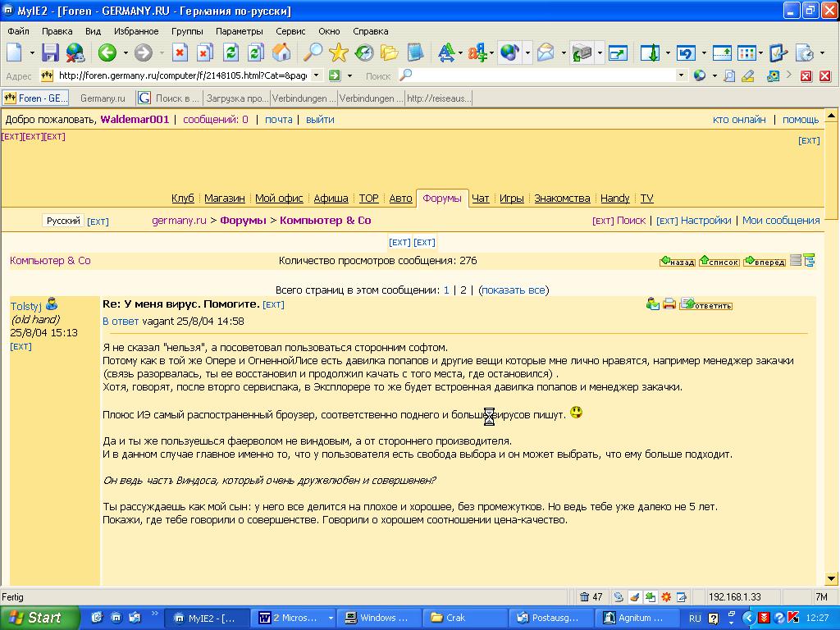840x630 pixels.
Task: Click the page scrollbar up arrow
Action: click(832, 116)
